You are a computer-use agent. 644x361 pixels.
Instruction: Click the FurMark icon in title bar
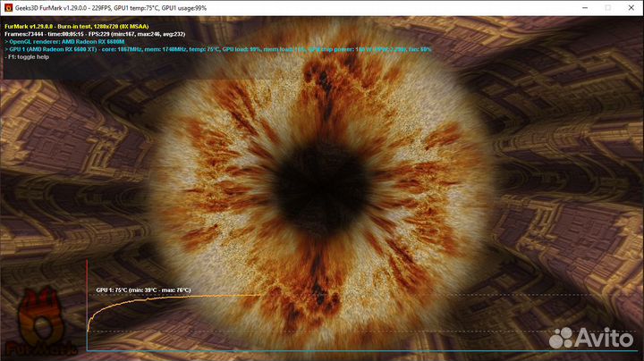[8, 8]
